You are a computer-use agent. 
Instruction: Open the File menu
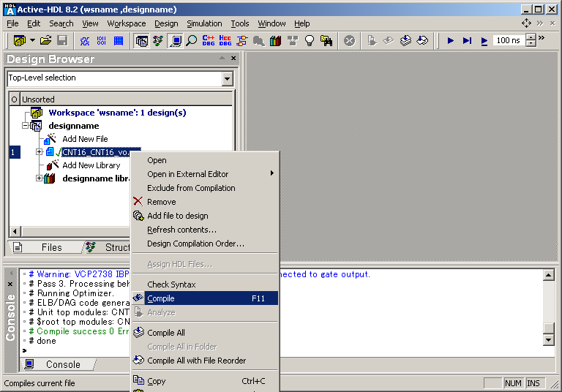click(x=12, y=23)
